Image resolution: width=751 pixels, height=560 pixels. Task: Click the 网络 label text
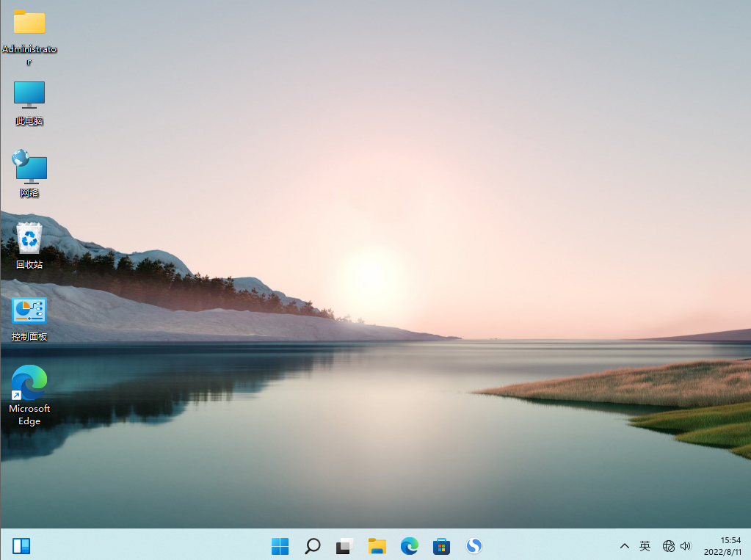29,192
